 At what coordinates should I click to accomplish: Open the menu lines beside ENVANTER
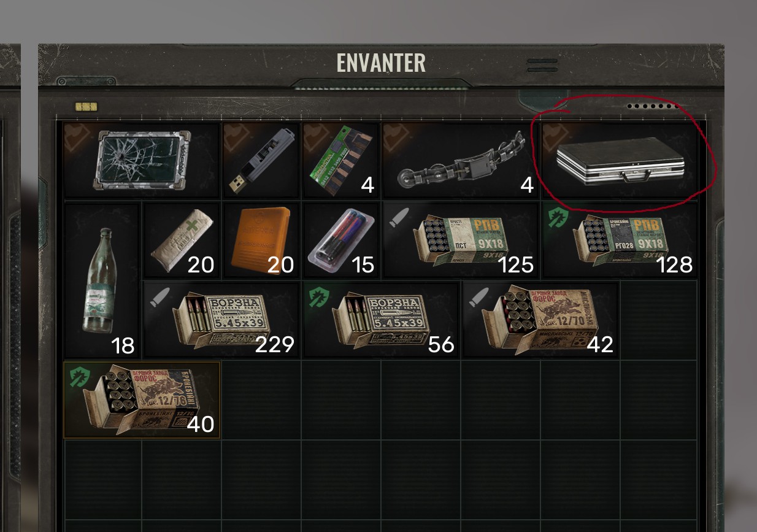(x=542, y=65)
